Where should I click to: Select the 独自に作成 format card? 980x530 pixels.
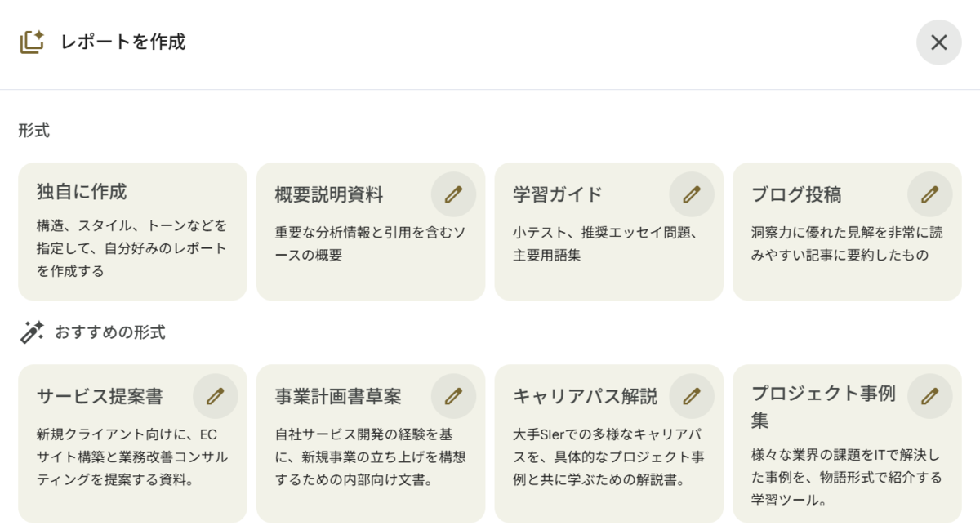[x=132, y=232]
